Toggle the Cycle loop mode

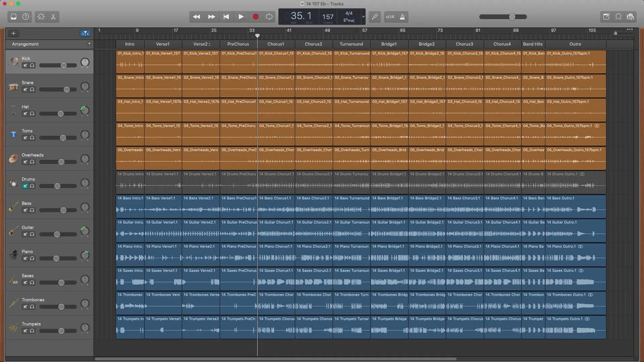[x=269, y=17]
